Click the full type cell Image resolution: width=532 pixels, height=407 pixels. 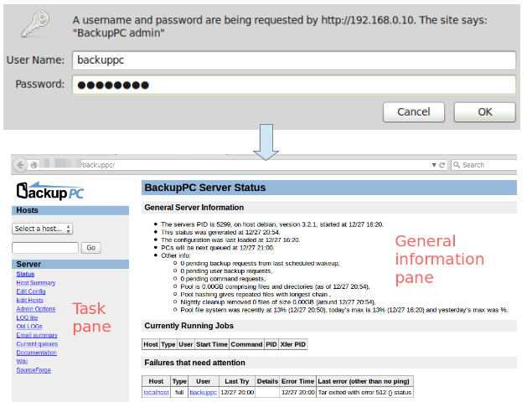179,393
